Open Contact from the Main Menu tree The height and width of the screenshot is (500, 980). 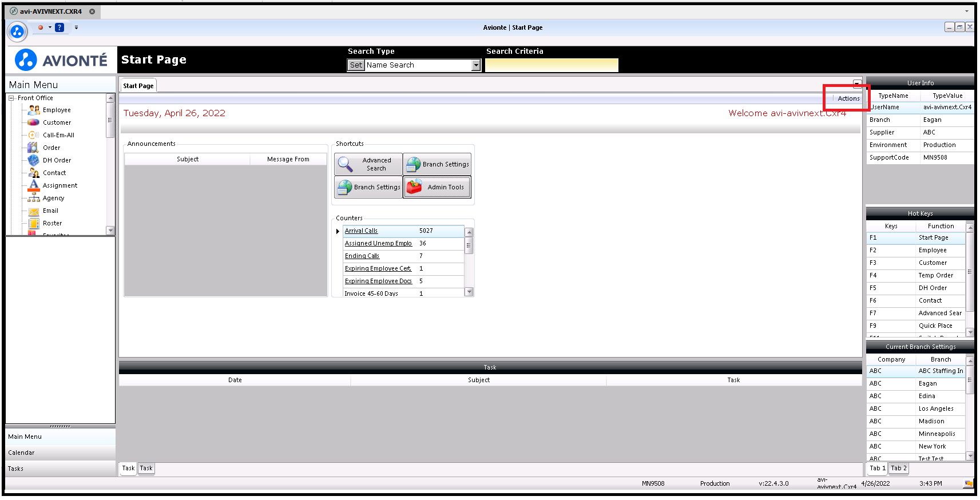pos(54,173)
